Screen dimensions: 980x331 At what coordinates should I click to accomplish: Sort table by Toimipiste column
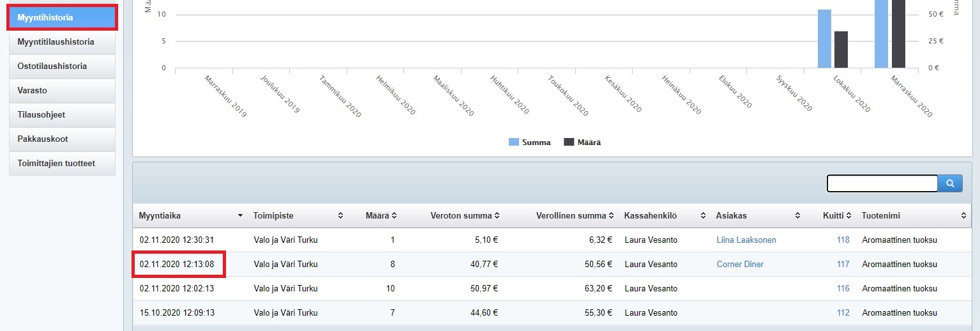coord(340,216)
